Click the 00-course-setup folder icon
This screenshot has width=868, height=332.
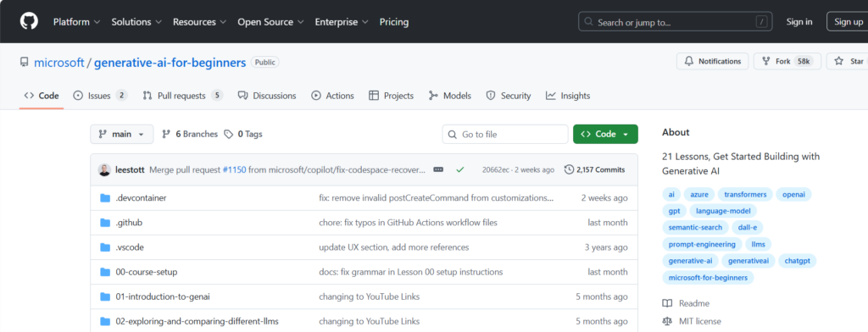click(105, 272)
